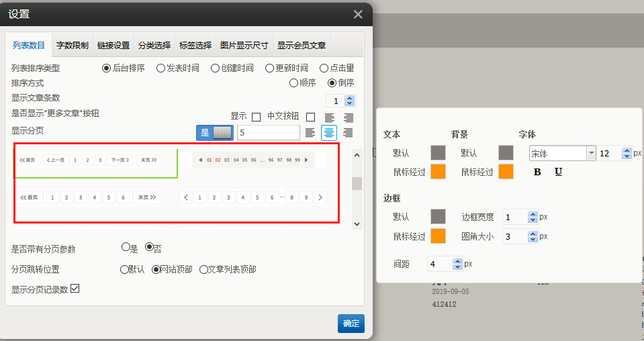Pick the 文本 鼠标经过 orange color swatch
The image size is (644, 341).
pyautogui.click(x=438, y=172)
